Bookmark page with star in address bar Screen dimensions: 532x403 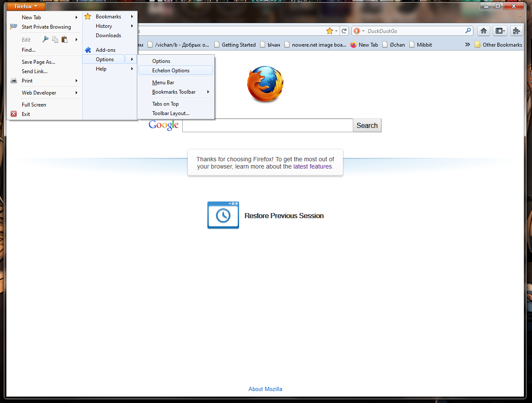click(329, 31)
